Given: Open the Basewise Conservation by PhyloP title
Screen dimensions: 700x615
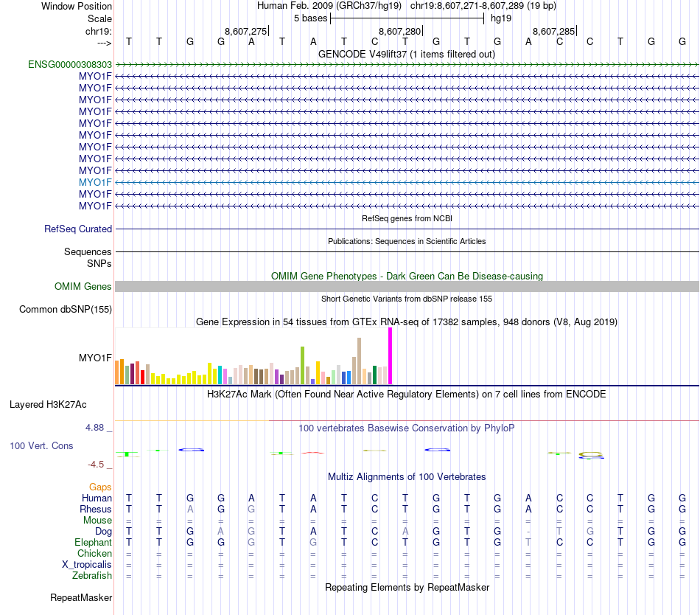Looking at the screenshot, I should pyautogui.click(x=407, y=428).
